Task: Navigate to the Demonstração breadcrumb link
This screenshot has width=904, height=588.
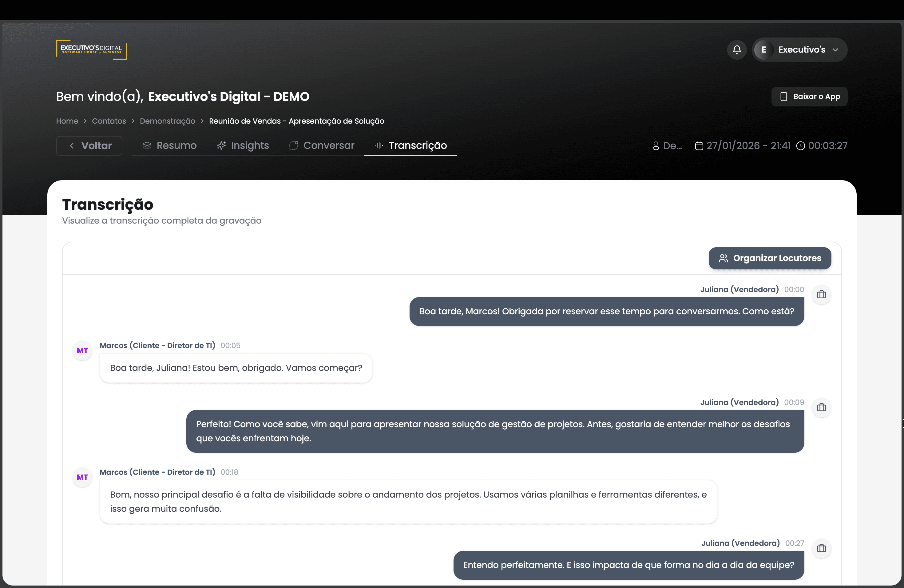Action: click(x=167, y=121)
